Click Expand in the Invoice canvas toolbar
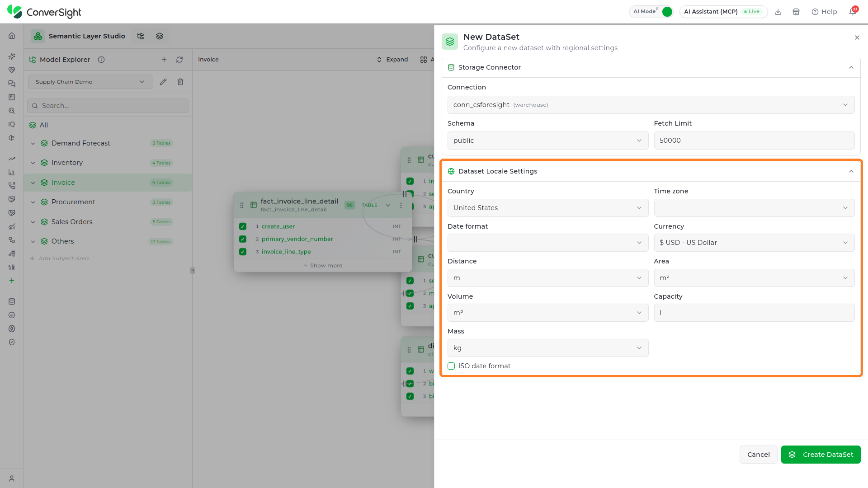This screenshot has width=868, height=488. pos(392,60)
